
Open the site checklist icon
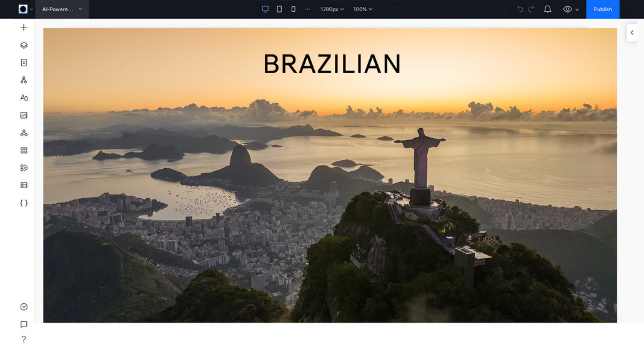(x=23, y=306)
